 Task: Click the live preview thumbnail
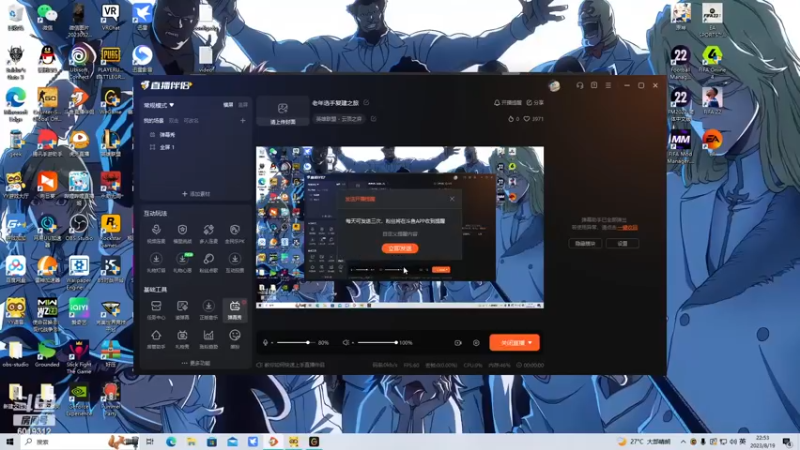(400, 228)
